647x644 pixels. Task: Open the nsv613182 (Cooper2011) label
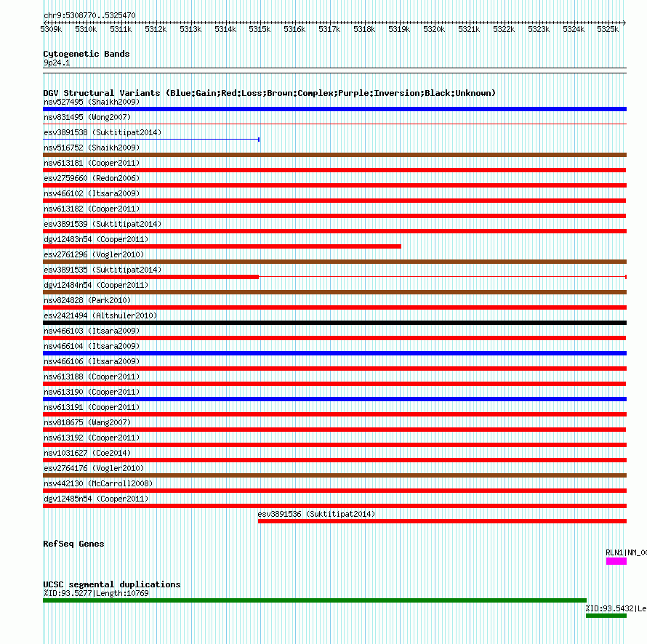pos(92,209)
